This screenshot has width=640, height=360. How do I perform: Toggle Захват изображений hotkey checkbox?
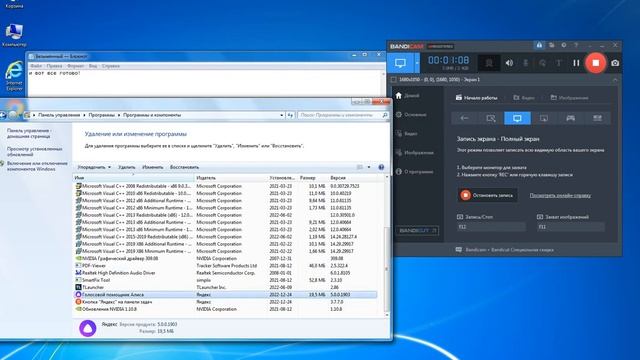pyautogui.click(x=540, y=217)
